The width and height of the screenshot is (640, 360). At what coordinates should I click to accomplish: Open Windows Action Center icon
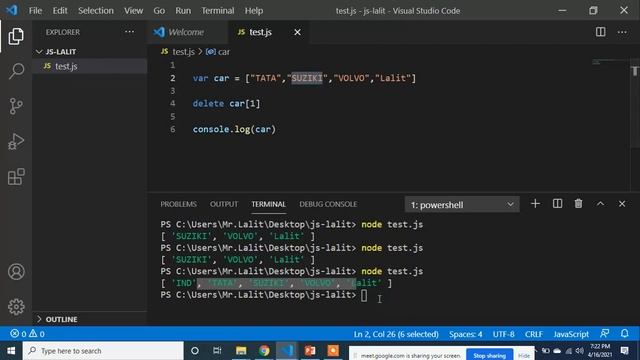624,351
